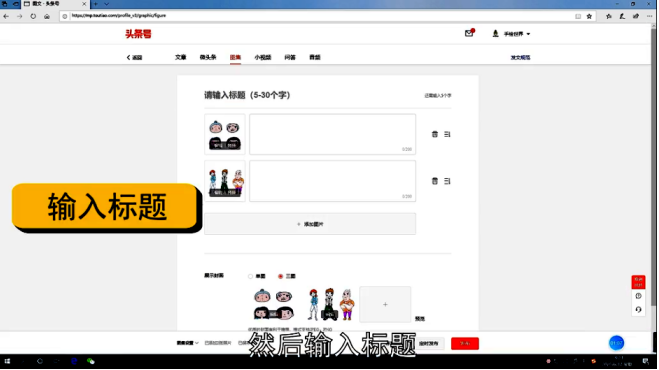Image resolution: width=659 pixels, height=370 pixels.
Task: Add third cover via plus box
Action: (385, 304)
